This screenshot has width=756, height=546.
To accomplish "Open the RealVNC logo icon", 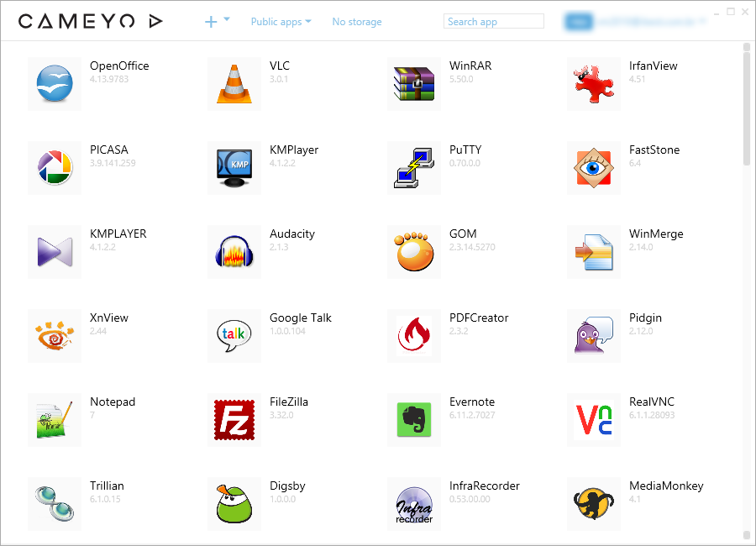I will click(x=594, y=420).
